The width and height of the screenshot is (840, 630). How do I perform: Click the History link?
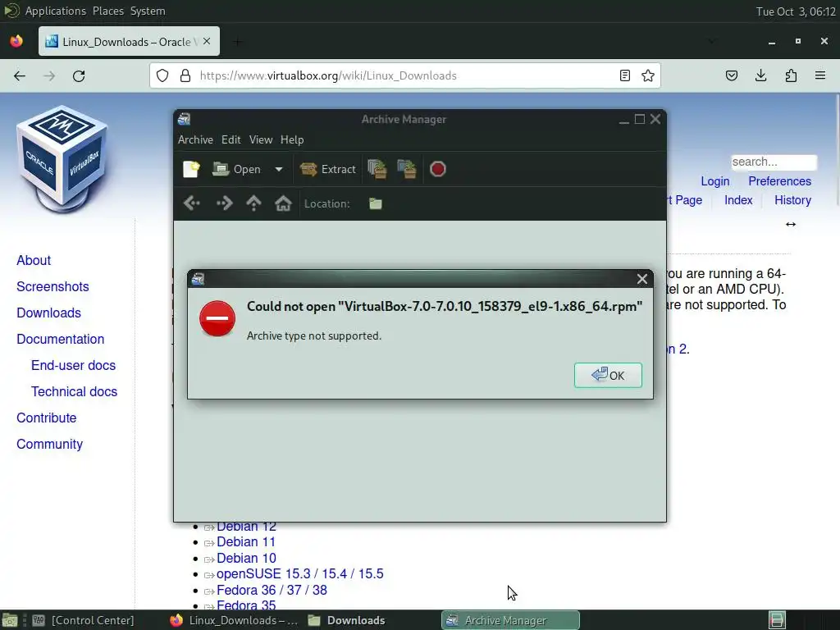793,200
